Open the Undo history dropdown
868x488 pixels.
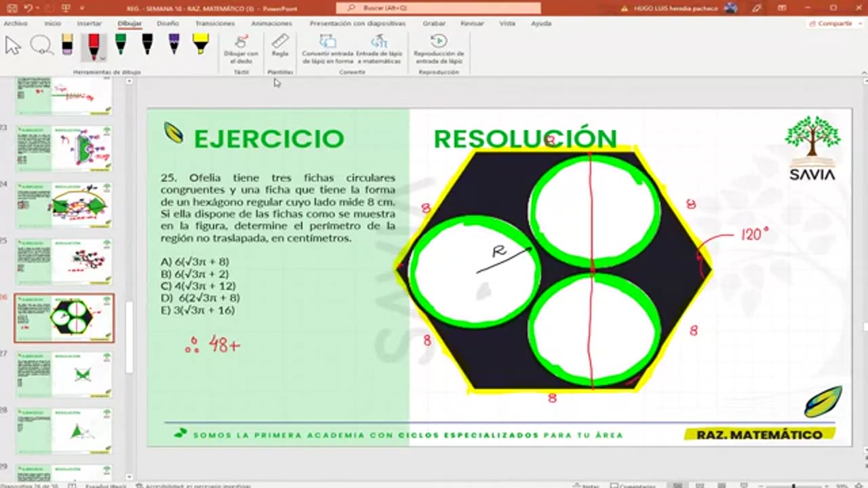pyautogui.click(x=37, y=8)
